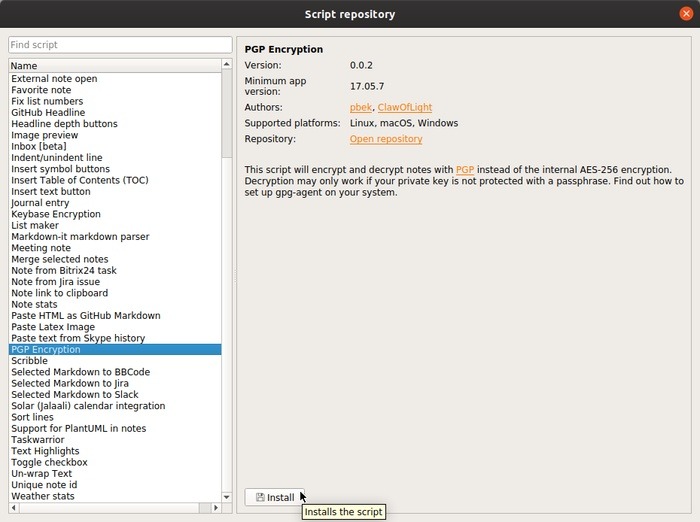700x522 pixels.
Task: Select the Inbox [beta] script
Action: click(115, 146)
